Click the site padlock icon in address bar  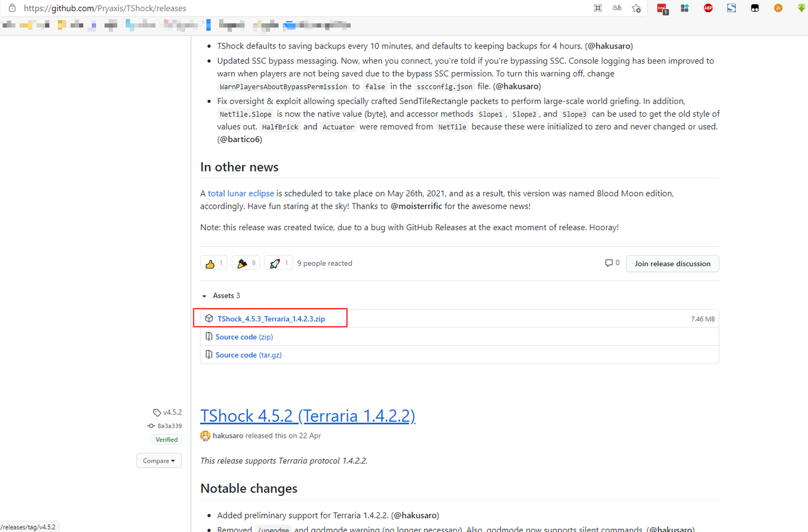coord(12,8)
